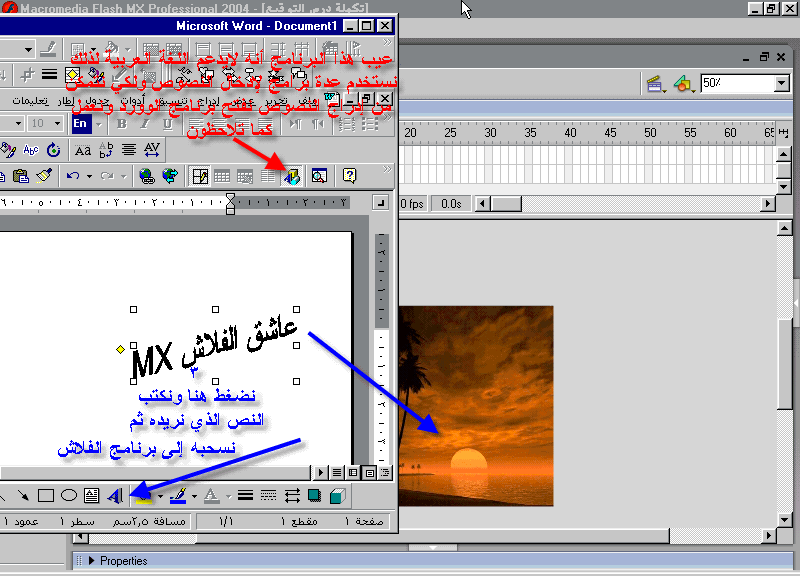Screen dimensions: 800x576
Task: Open the Fill Color dropdown arrow
Action: click(160, 495)
